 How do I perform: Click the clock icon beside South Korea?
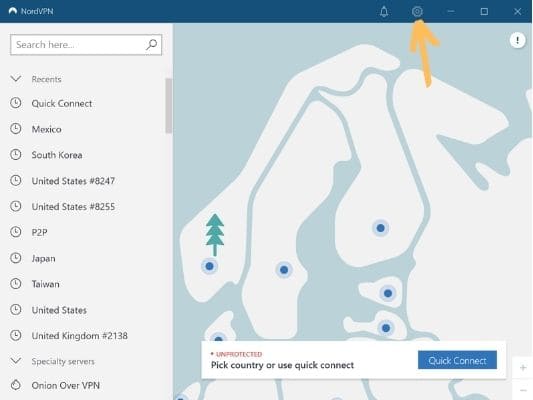(16, 155)
